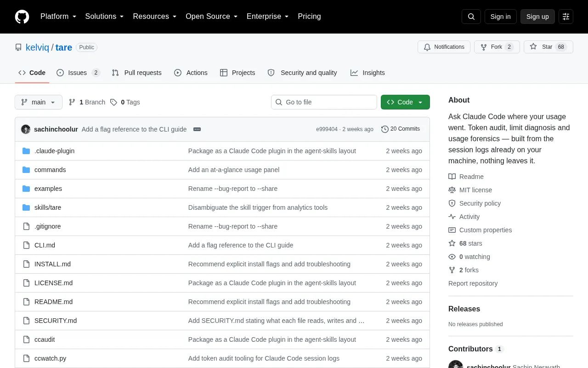Viewport: 588px width, 368px height.
Task: Focus the Go to file search field
Action: (324, 102)
